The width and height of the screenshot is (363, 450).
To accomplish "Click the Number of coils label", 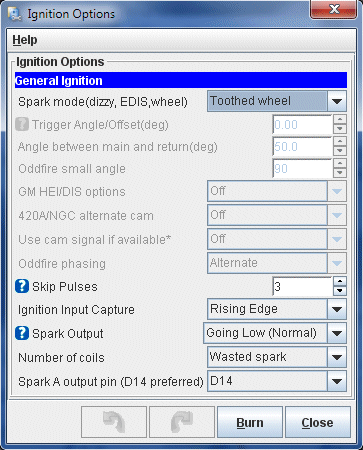I will 61,358.
